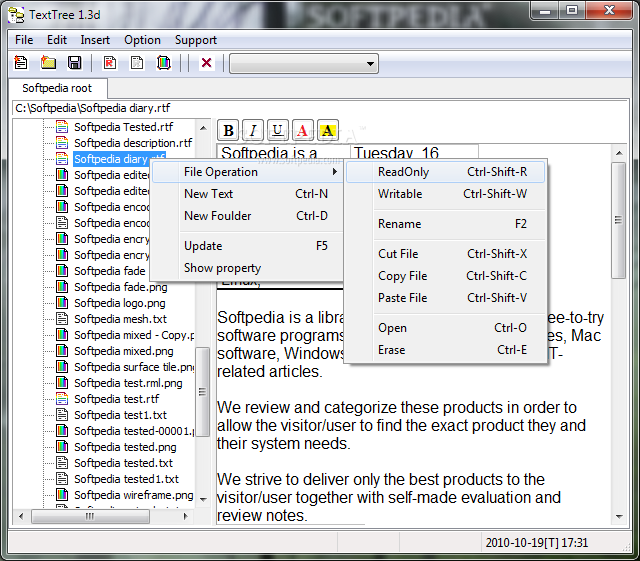This screenshot has height=561, width=640.
Task: Toggle underline formatting button
Action: point(278,131)
